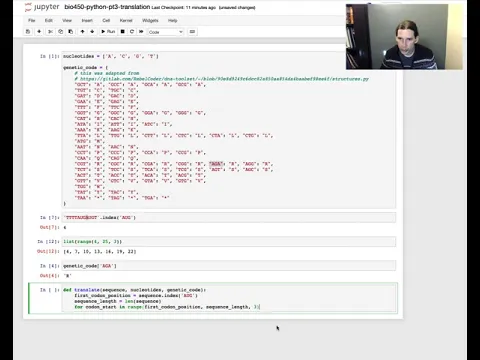Open the View menu
This screenshot has height=360, width=480.
67,20
